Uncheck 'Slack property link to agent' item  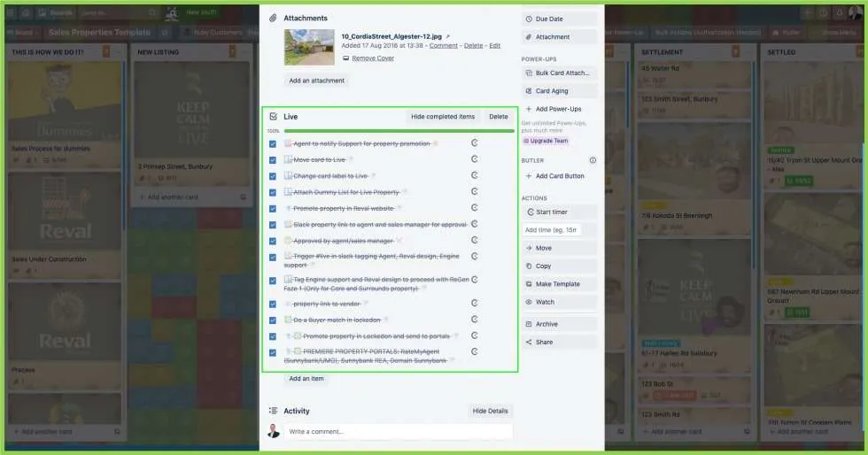[x=273, y=225]
